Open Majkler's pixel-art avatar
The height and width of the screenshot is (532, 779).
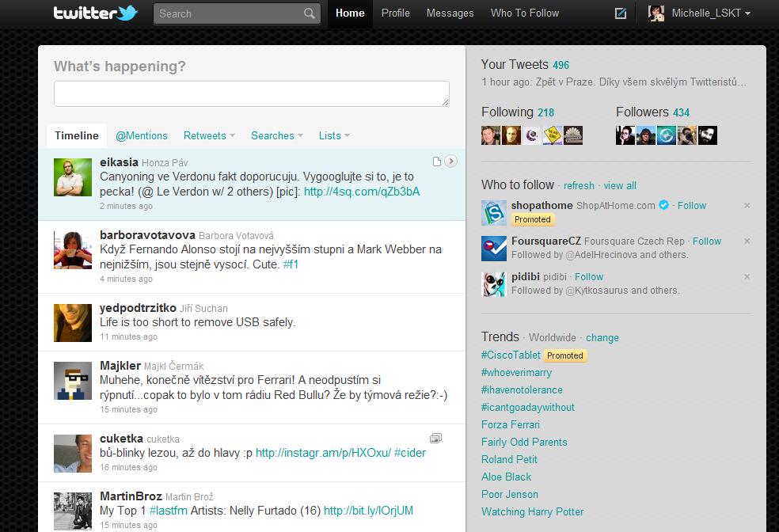click(73, 381)
